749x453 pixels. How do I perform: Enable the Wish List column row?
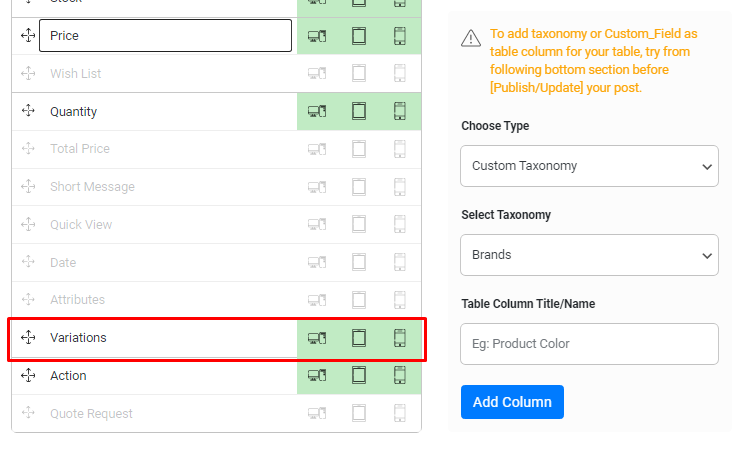(216, 74)
